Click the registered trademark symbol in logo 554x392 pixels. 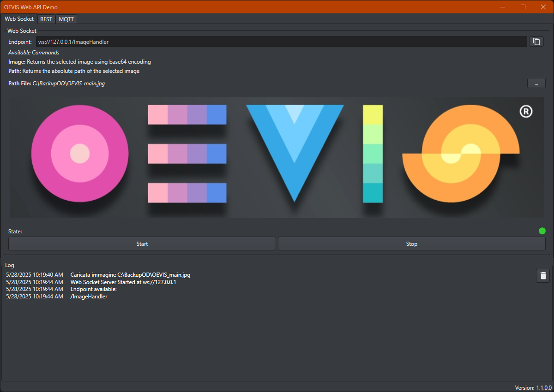[526, 112]
